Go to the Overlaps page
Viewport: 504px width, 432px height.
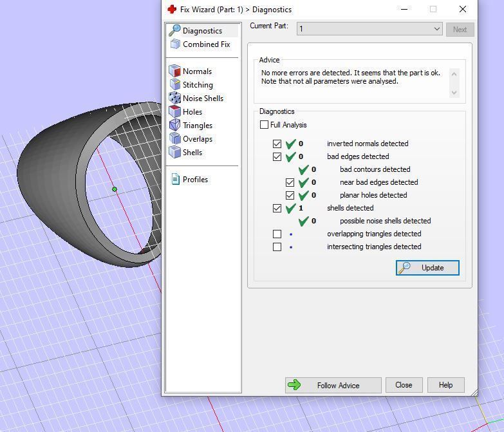(x=198, y=138)
